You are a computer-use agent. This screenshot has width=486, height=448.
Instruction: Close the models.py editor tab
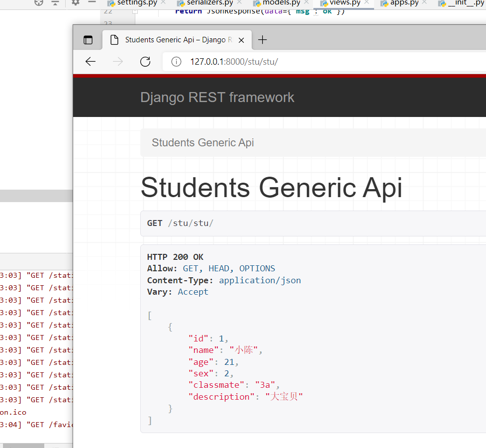(x=306, y=2)
